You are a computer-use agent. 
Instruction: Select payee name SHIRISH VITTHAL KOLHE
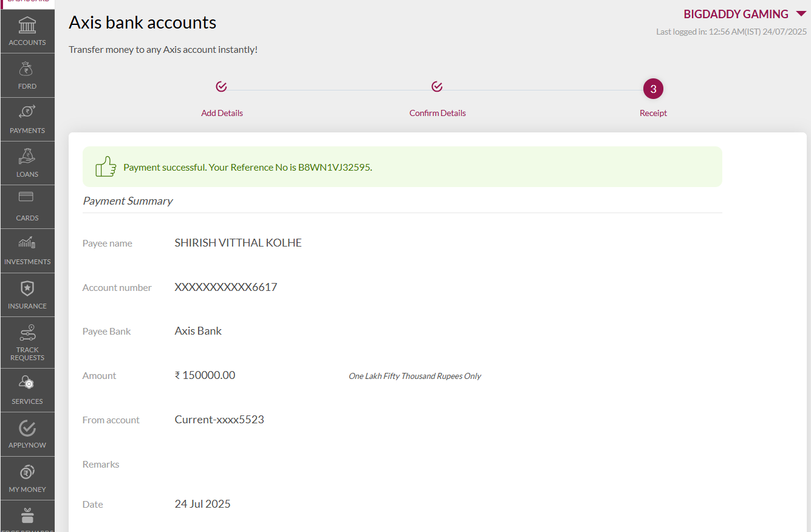click(238, 243)
